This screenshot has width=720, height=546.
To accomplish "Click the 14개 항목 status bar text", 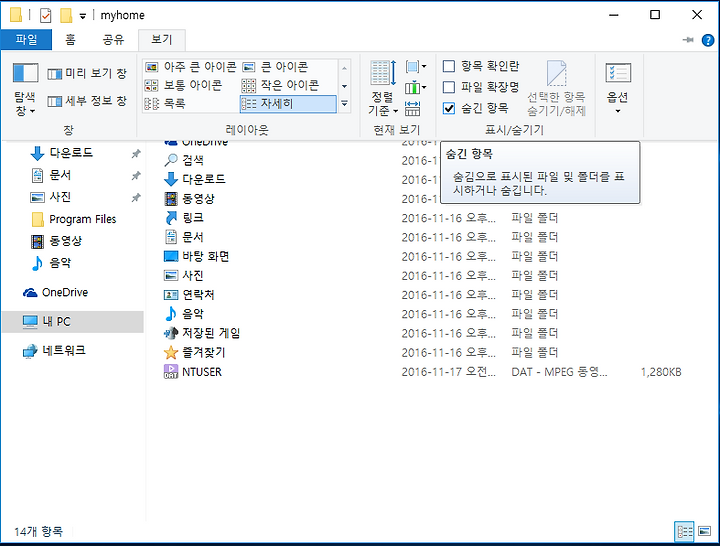I will (39, 532).
